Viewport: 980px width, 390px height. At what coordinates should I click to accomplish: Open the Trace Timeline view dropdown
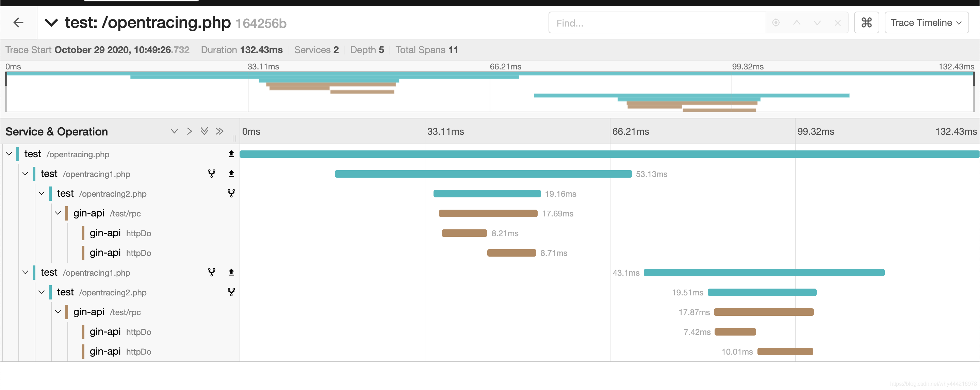pyautogui.click(x=926, y=23)
